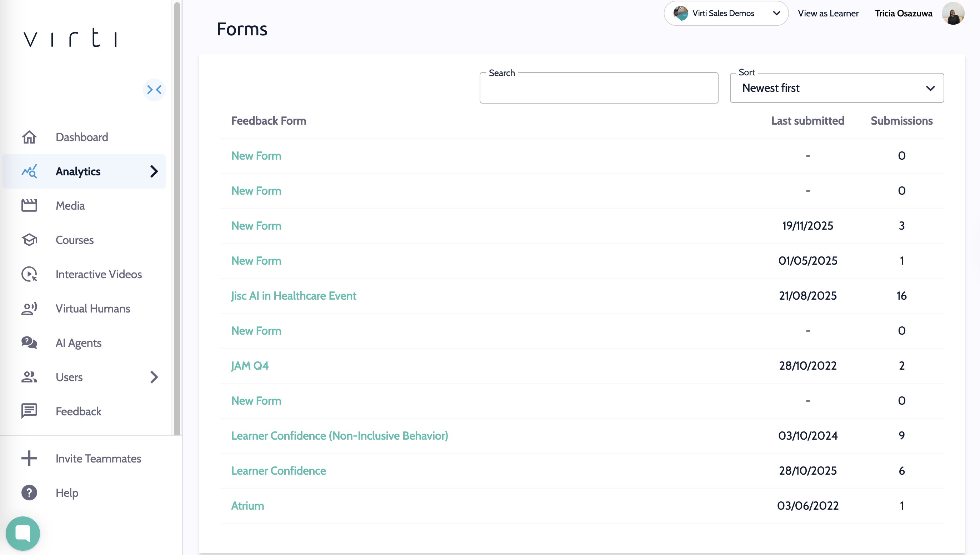Click the Courses graduation cap icon
The image size is (980, 555).
point(29,240)
